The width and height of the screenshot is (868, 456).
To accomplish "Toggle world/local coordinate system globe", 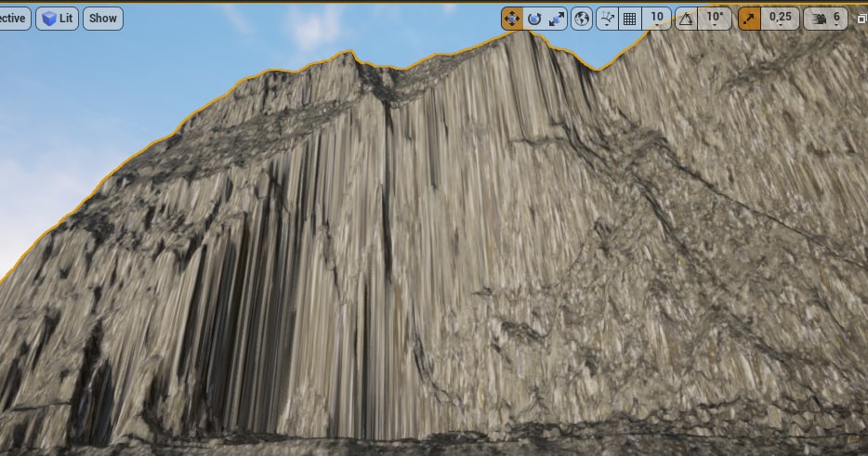I will pyautogui.click(x=582, y=19).
